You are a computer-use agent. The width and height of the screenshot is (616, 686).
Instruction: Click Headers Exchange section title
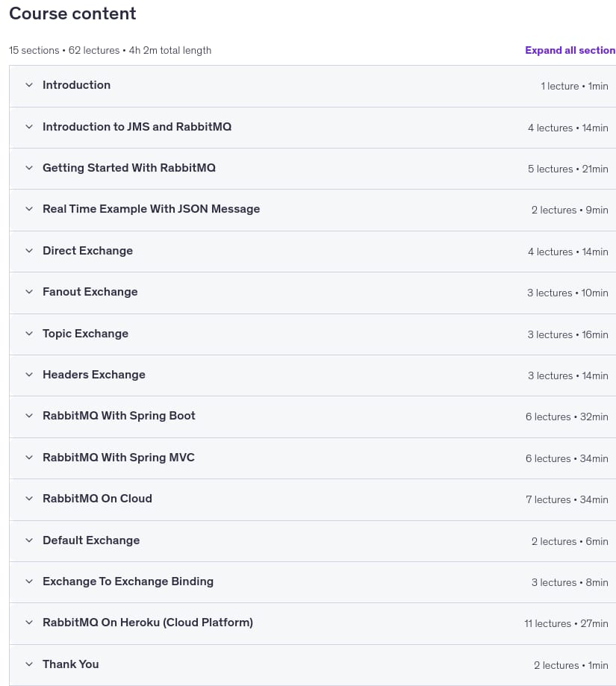pos(94,375)
